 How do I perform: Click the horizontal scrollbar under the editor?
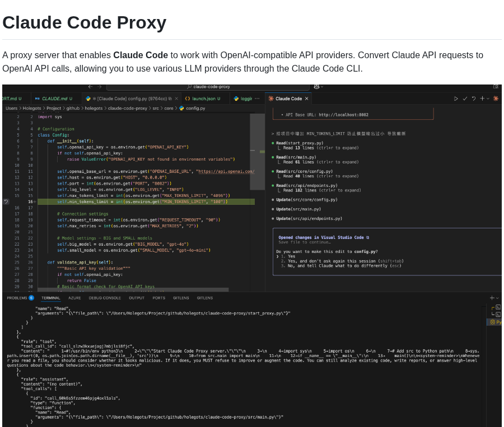133,289
